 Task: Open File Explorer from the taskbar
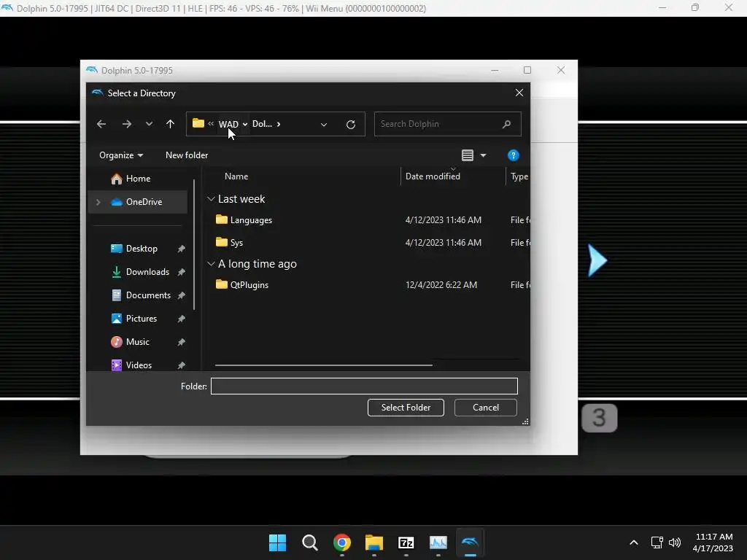click(374, 542)
